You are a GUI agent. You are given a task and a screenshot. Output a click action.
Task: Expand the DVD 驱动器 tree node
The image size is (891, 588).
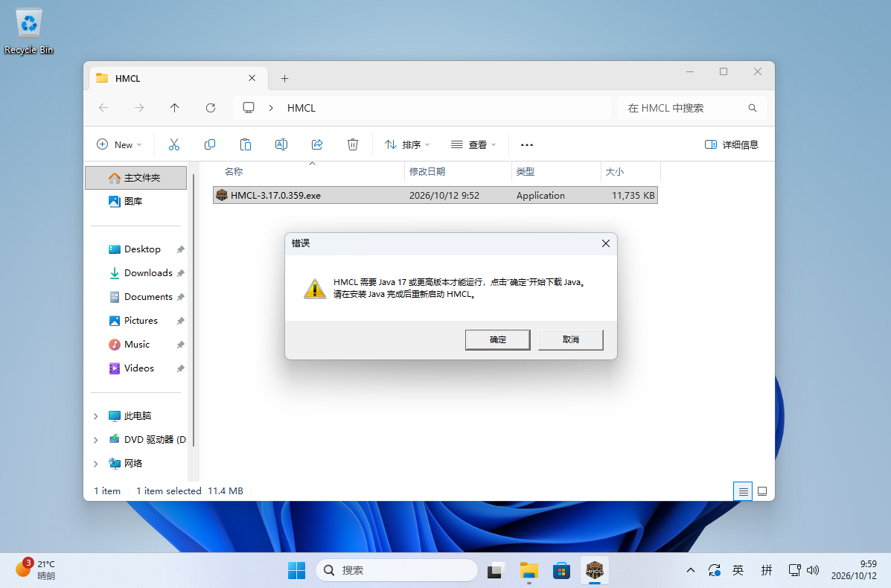point(95,441)
